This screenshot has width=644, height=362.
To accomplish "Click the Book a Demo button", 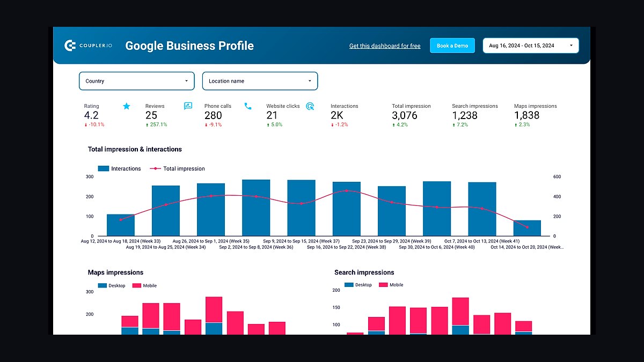I will 452,46.
